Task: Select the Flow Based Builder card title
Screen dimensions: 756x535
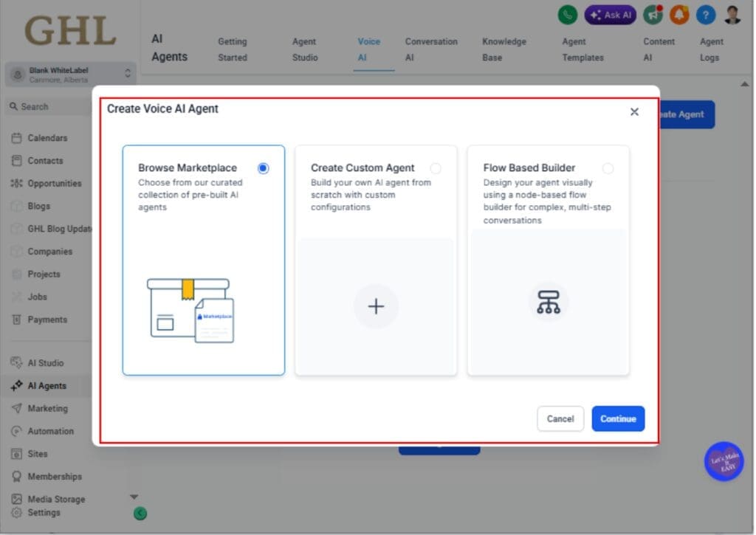Action: [x=529, y=168]
